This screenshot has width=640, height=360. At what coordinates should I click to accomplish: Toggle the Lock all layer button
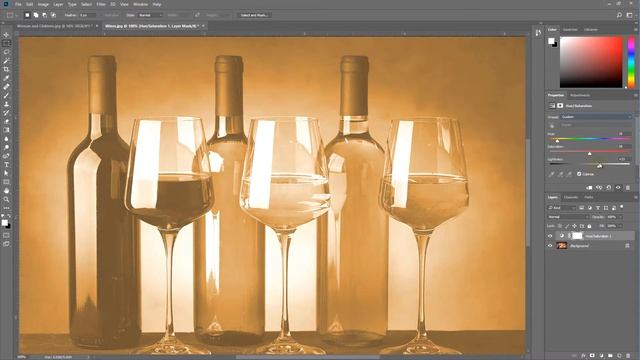[x=589, y=226]
